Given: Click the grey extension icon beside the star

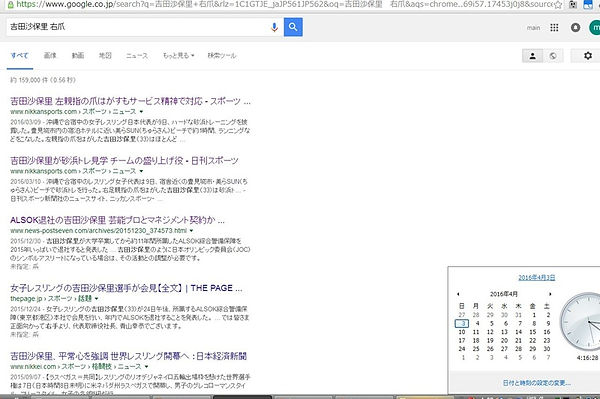Looking at the screenshot, I should pyautogui.click(x=573, y=5).
